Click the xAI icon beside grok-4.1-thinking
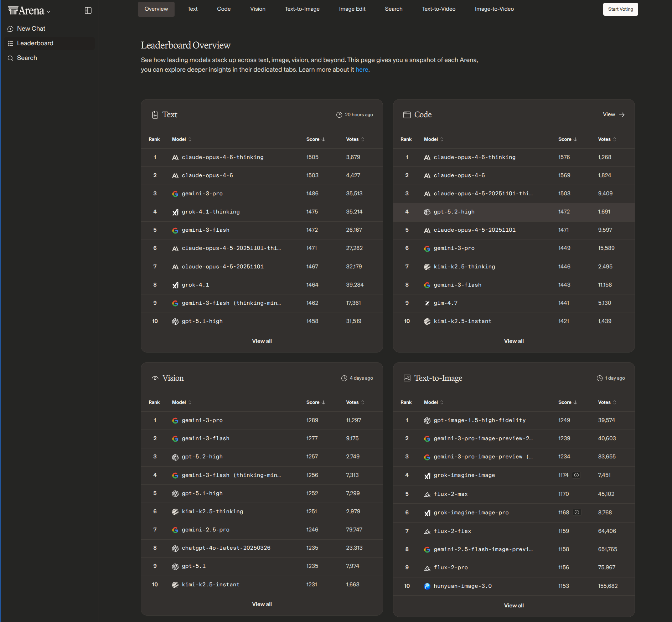This screenshot has width=672, height=622. [175, 212]
